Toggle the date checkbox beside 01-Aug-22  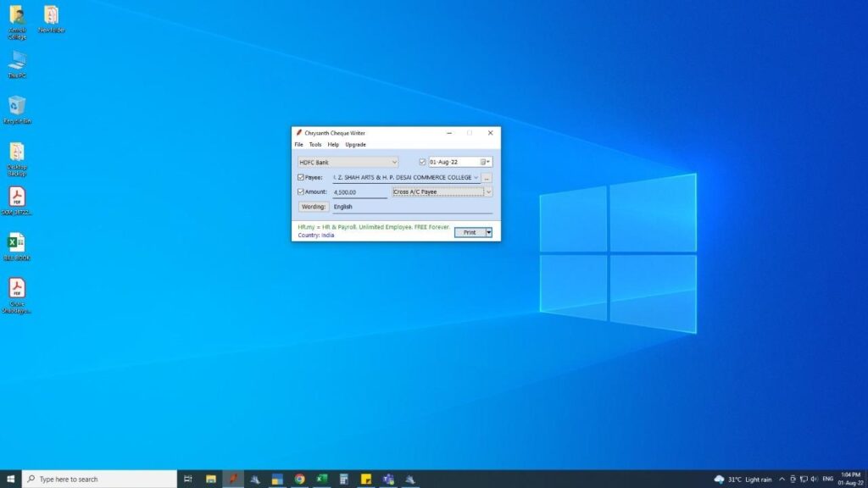tap(422, 162)
